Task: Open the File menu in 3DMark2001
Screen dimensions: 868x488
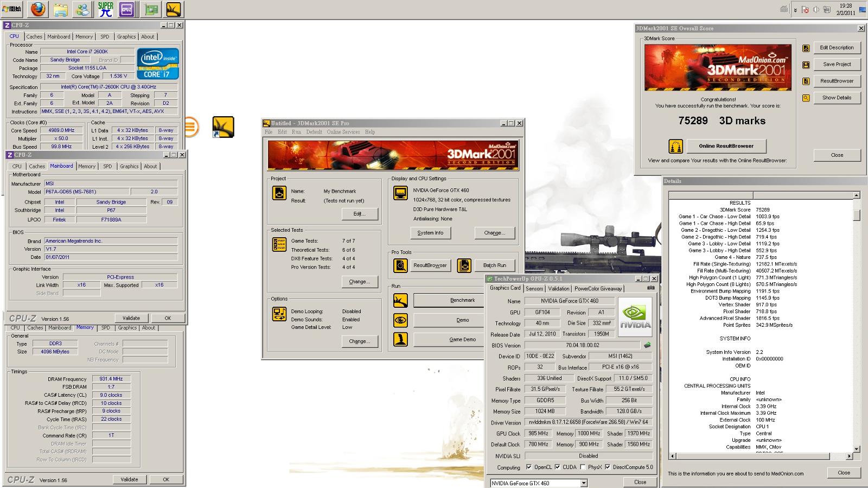Action: 269,132
